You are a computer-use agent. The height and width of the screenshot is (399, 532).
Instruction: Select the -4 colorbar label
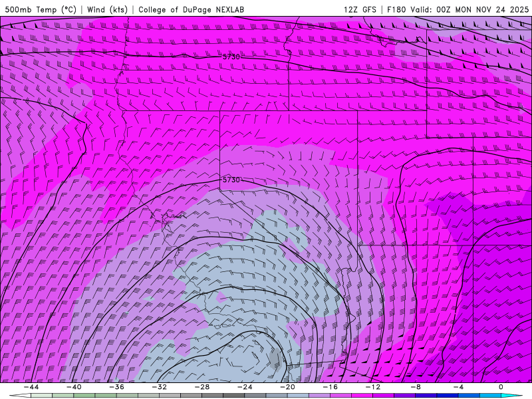pos(458,387)
